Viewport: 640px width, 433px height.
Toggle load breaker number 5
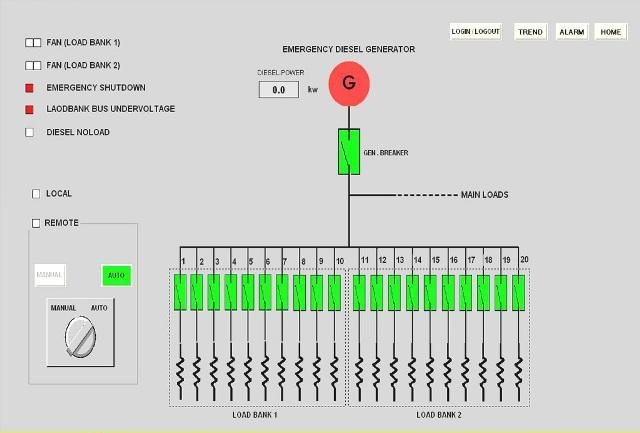click(248, 293)
